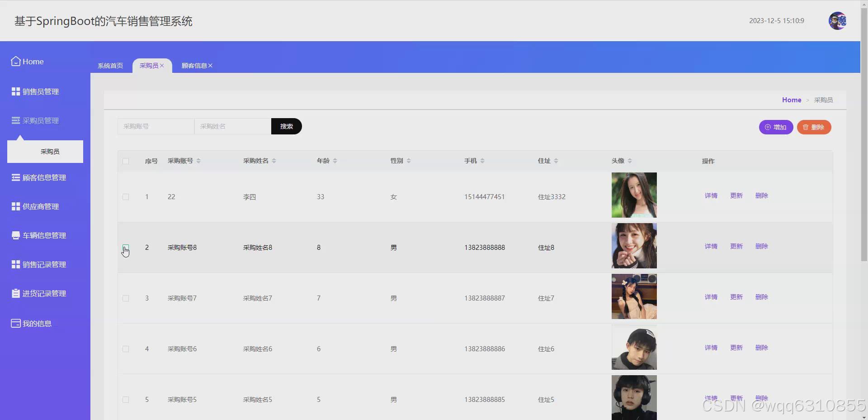Open the avatar photo of 采购姓名8
This screenshot has width=868, height=420.
click(x=634, y=246)
